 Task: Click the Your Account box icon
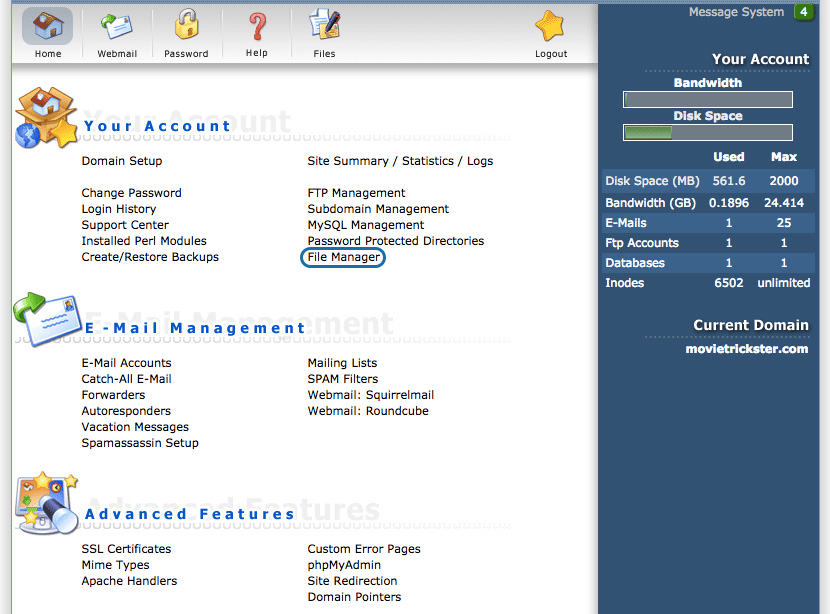pyautogui.click(x=47, y=118)
